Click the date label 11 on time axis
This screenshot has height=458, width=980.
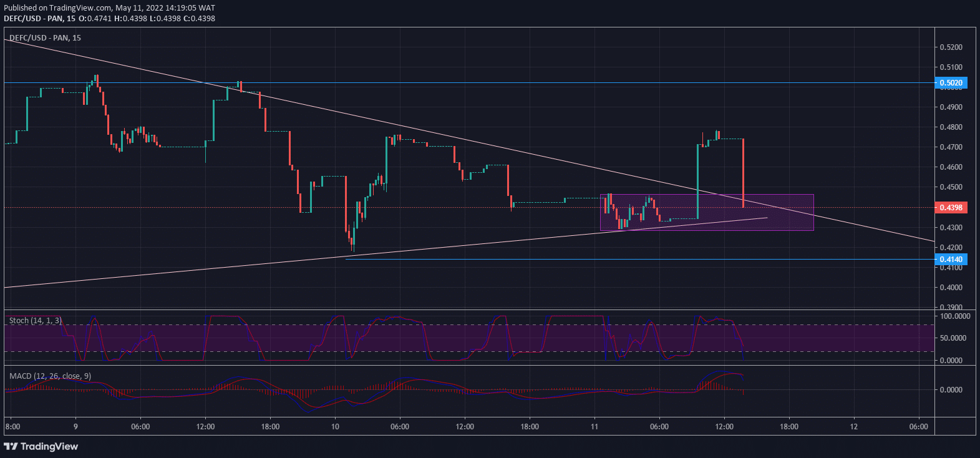click(594, 427)
